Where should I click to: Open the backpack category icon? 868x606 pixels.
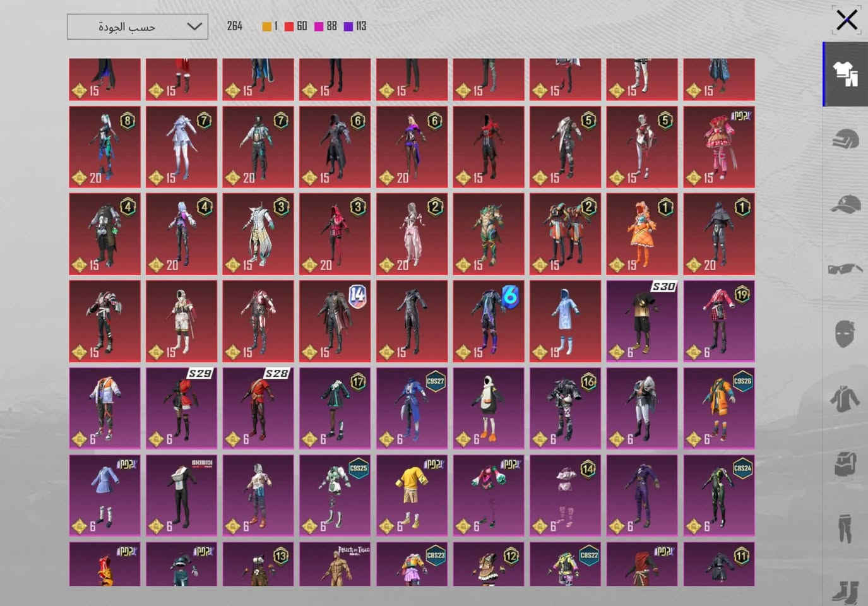click(x=845, y=463)
